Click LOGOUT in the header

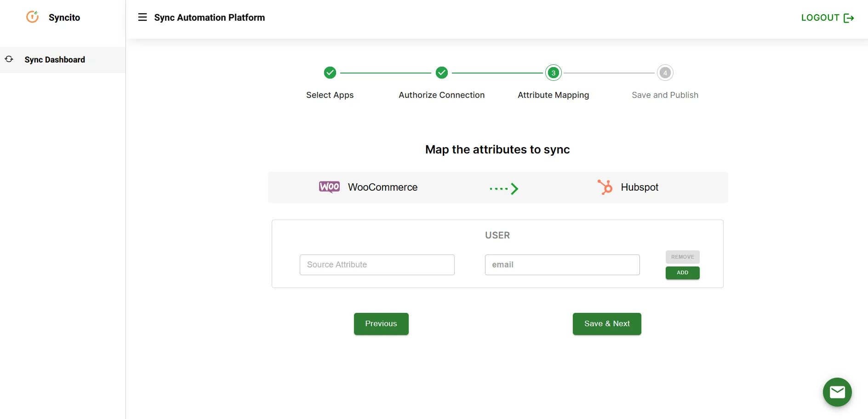(820, 18)
